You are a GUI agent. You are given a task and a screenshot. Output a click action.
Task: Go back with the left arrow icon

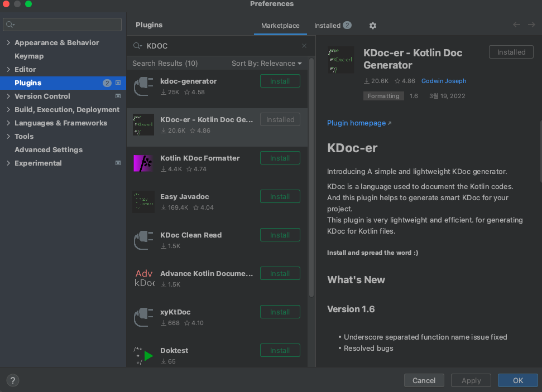516,25
